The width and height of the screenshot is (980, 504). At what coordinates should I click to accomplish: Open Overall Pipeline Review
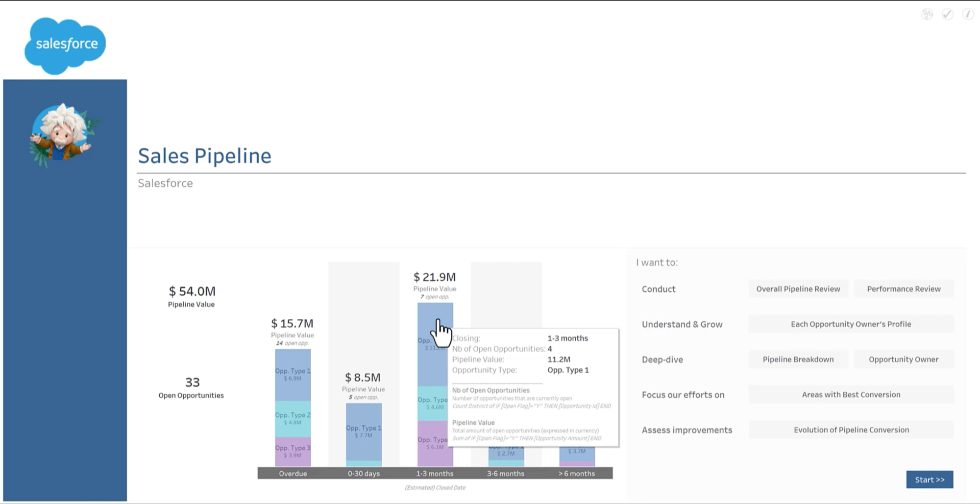pyautogui.click(x=798, y=289)
